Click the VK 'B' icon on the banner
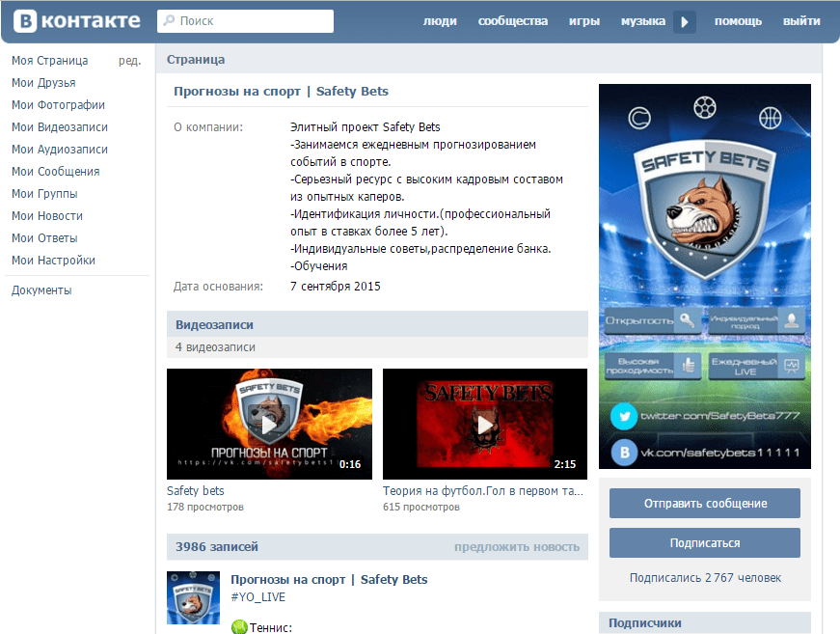840x634 pixels. point(624,453)
